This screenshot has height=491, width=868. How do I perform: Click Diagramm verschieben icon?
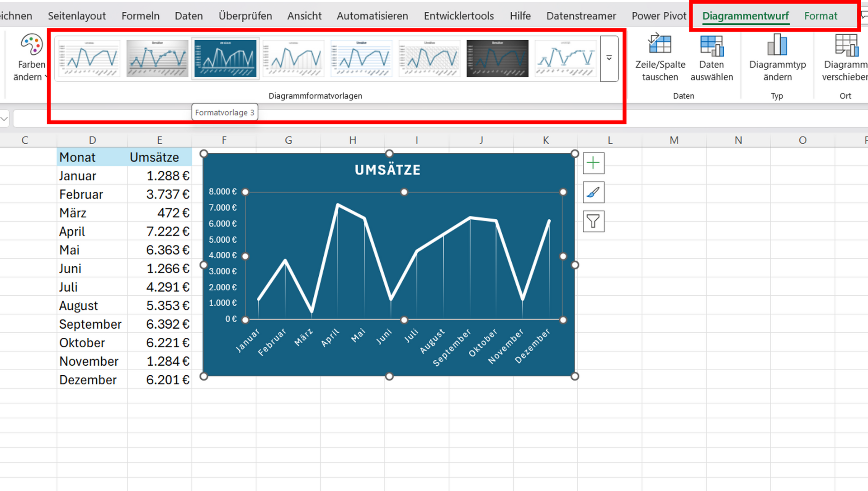click(846, 45)
